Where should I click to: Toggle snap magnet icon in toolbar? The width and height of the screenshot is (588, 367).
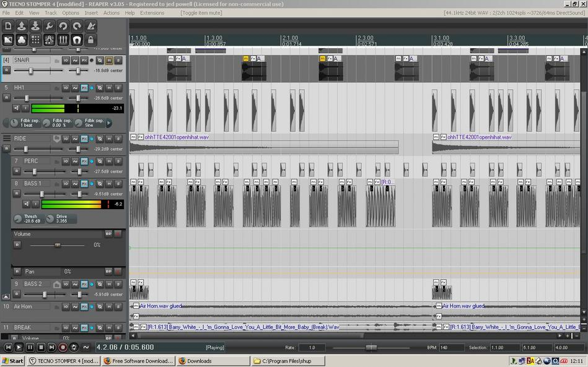click(77, 40)
